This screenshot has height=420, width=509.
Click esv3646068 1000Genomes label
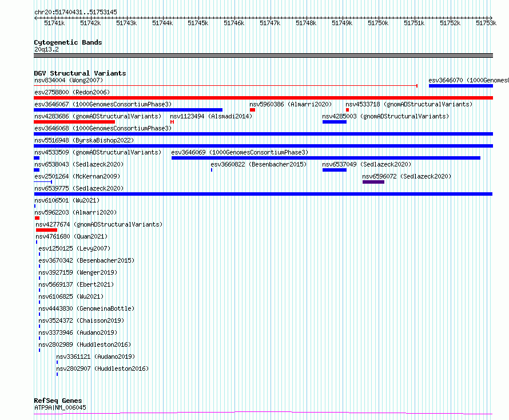tap(103, 128)
